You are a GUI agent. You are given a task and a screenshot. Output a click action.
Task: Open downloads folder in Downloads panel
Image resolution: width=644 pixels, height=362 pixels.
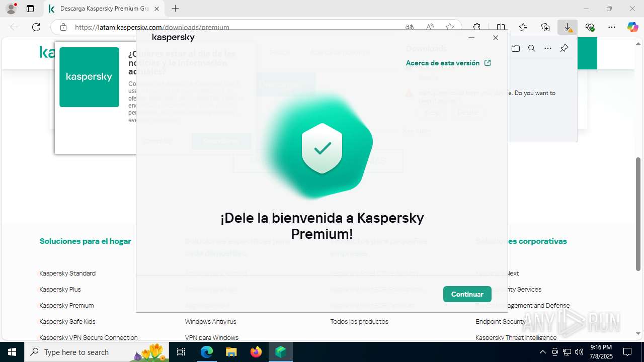[x=516, y=48]
